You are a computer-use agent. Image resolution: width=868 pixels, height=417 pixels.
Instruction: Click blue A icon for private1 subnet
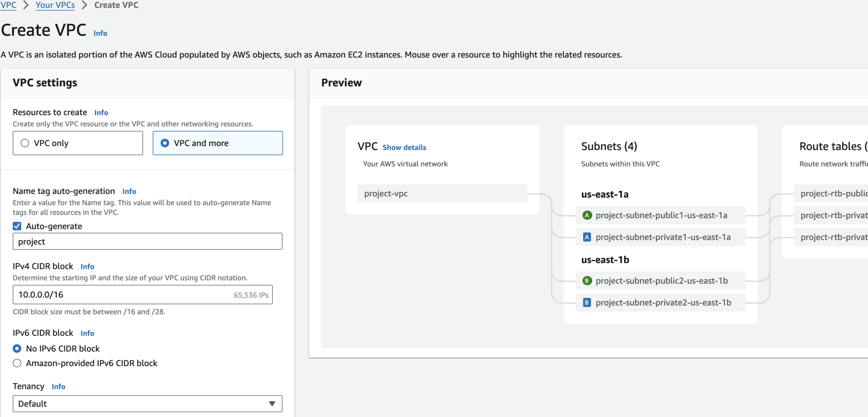[x=587, y=237]
